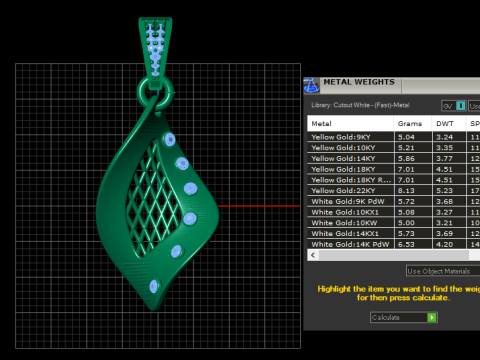480x360 pixels.
Task: Click the 5.23 DWT value
Action: pyautogui.click(x=444, y=191)
